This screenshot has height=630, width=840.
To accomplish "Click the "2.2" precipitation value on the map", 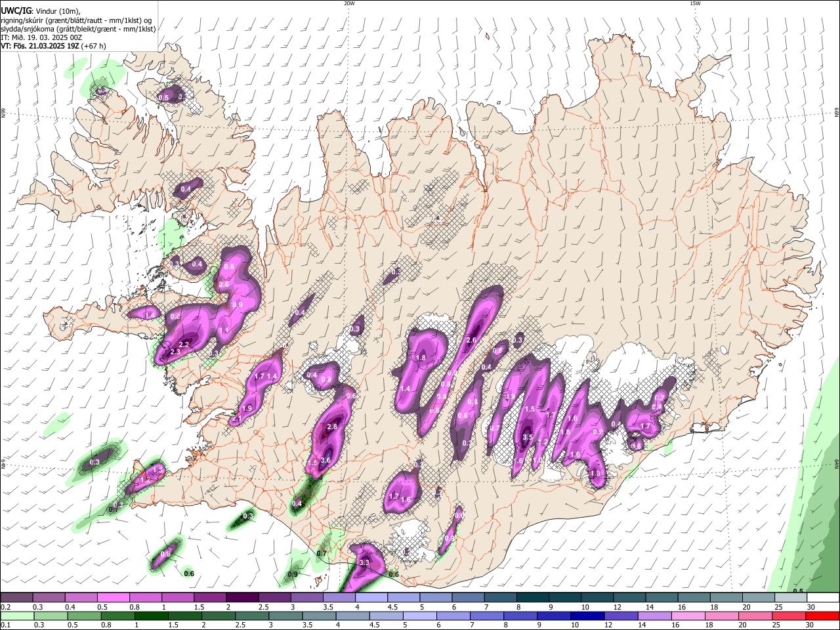I will pyautogui.click(x=184, y=345).
